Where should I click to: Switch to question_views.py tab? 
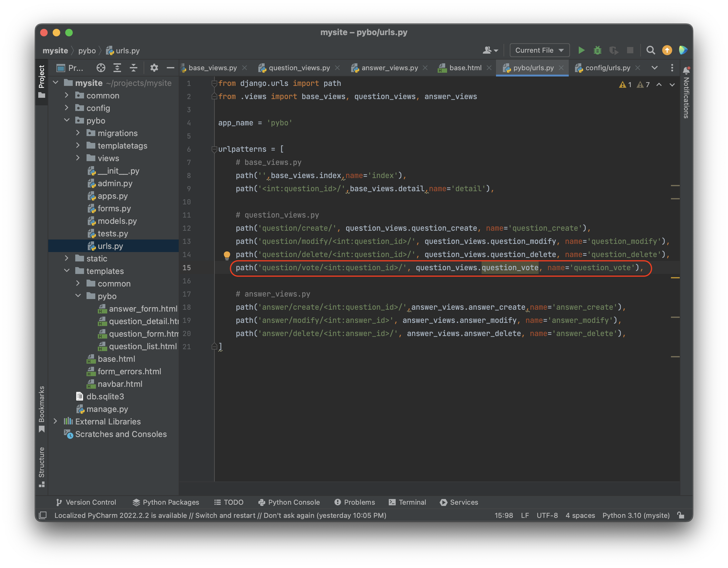pyautogui.click(x=299, y=68)
